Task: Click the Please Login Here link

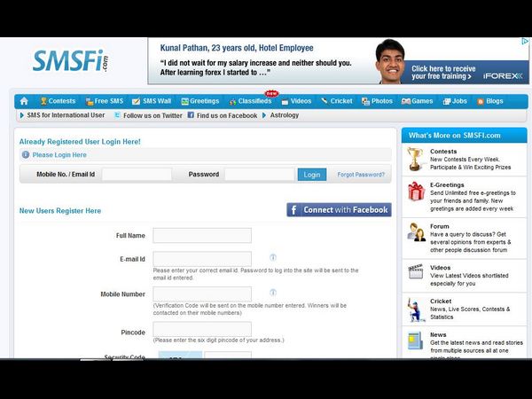Action: (59, 154)
